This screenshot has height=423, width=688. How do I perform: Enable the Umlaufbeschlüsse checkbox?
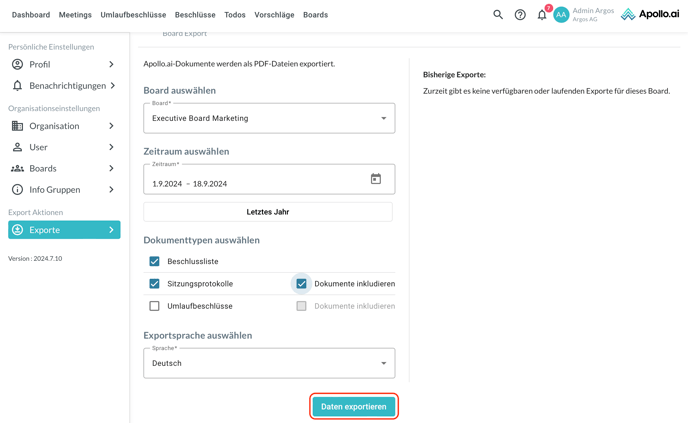154,306
